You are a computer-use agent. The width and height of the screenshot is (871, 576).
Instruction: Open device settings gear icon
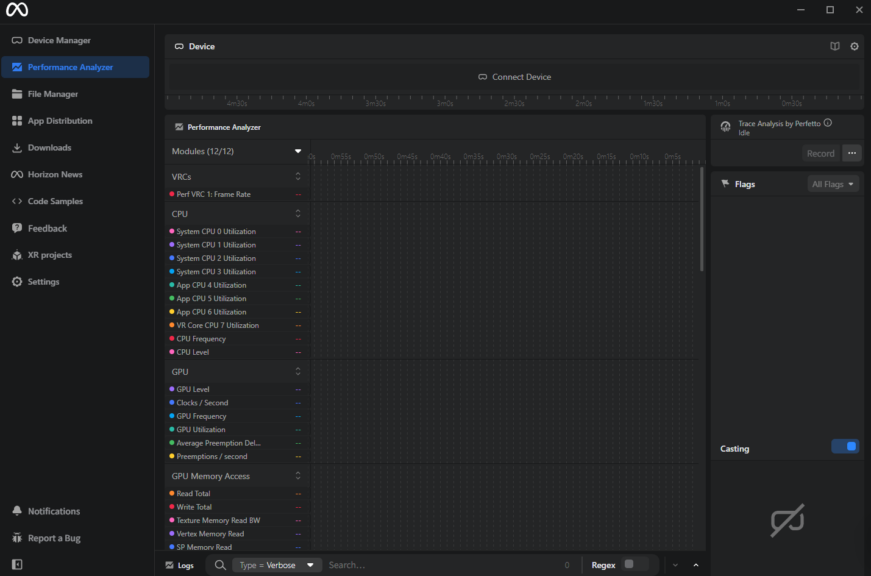coord(854,46)
